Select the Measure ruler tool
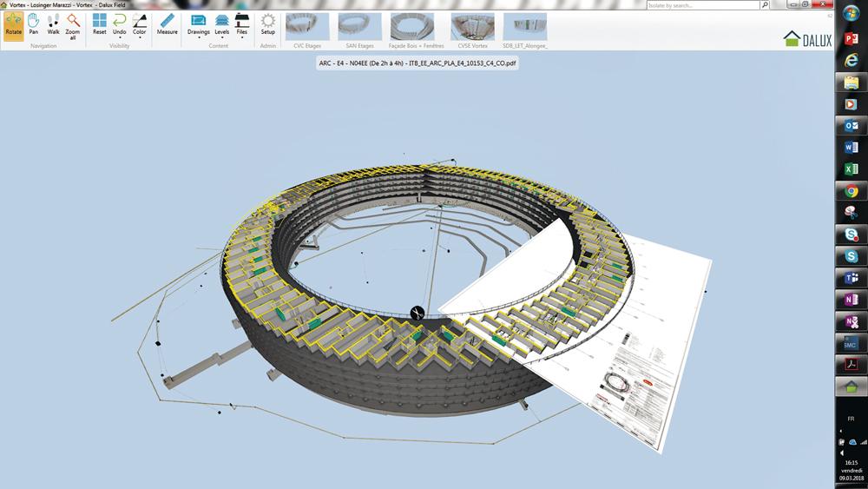The height and width of the screenshot is (489, 868). pos(168,25)
